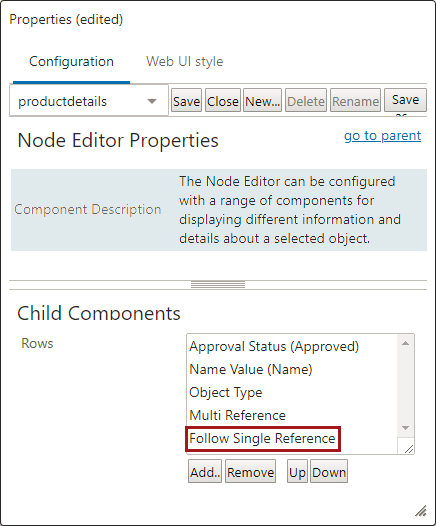Switch to the Web UI style tab
Viewport: 436px width, 526px height.
[184, 61]
